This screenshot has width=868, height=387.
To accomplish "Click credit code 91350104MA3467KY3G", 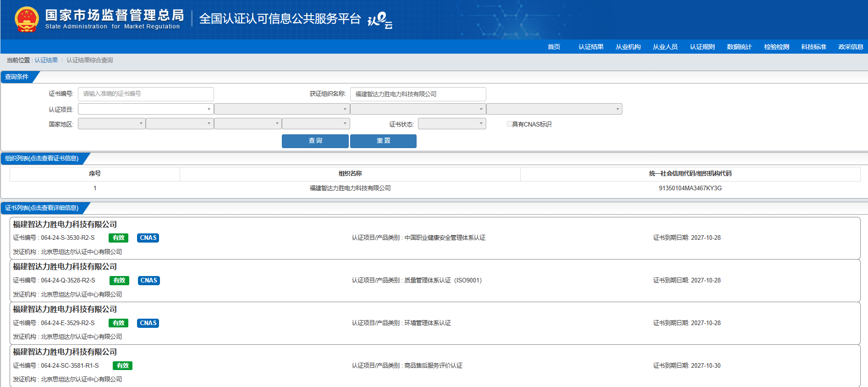I will pyautogui.click(x=690, y=188).
